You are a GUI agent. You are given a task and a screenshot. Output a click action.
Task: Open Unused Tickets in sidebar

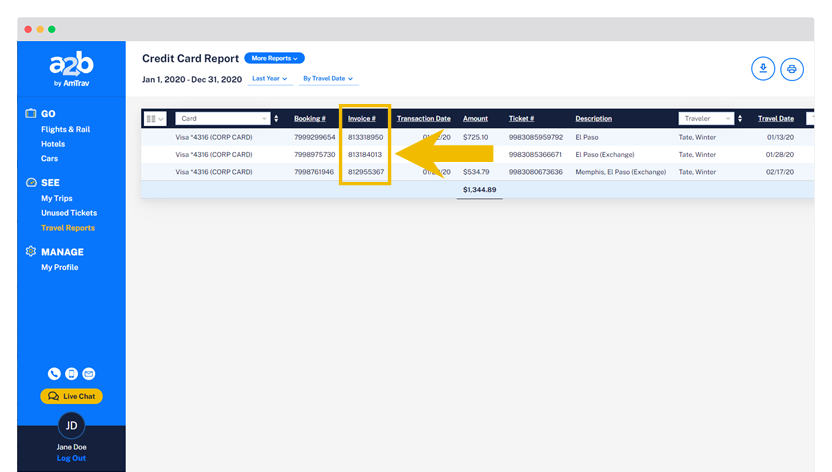pyautogui.click(x=69, y=213)
